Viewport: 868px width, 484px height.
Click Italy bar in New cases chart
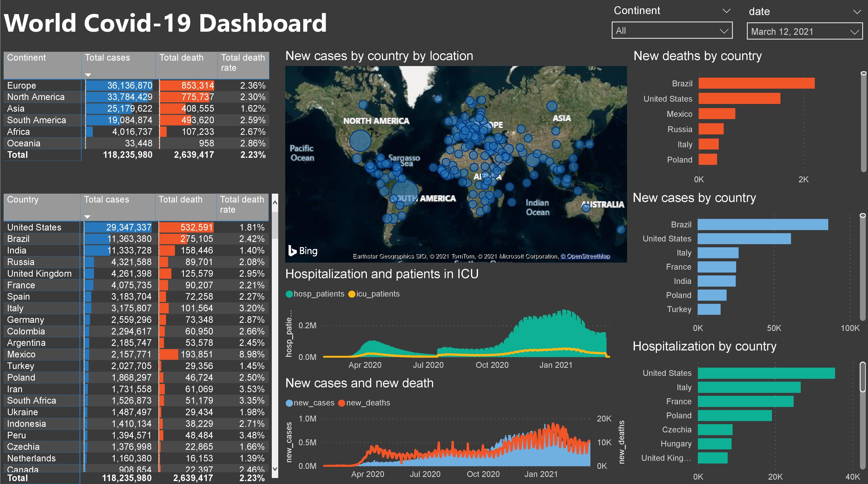[718, 253]
